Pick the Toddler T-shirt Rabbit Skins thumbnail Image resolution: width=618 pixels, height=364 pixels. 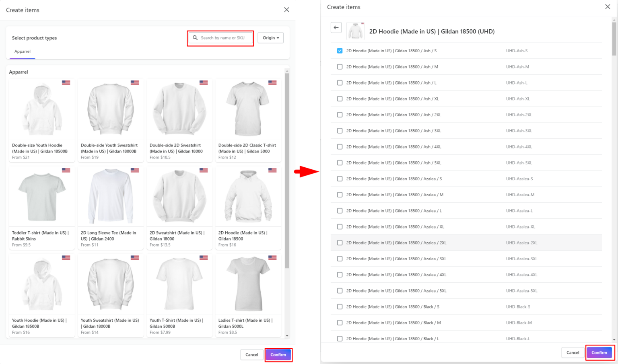click(42, 196)
